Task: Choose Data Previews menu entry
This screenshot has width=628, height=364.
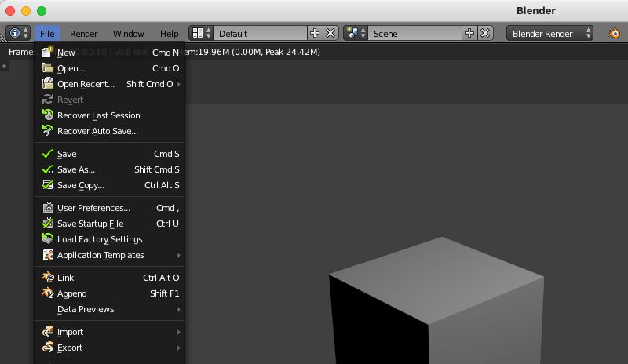Action: pyautogui.click(x=110, y=309)
